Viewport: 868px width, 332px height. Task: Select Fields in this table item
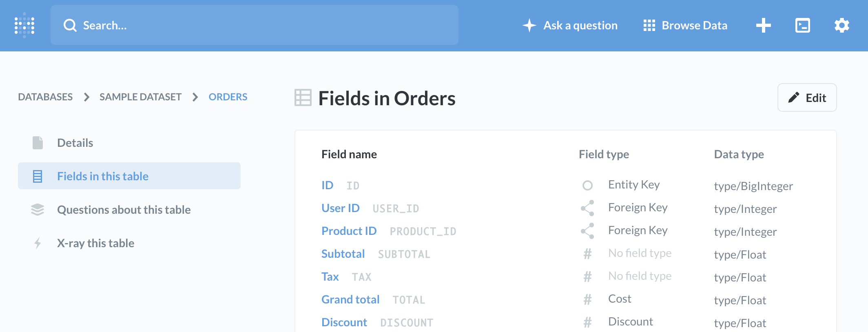tap(103, 176)
